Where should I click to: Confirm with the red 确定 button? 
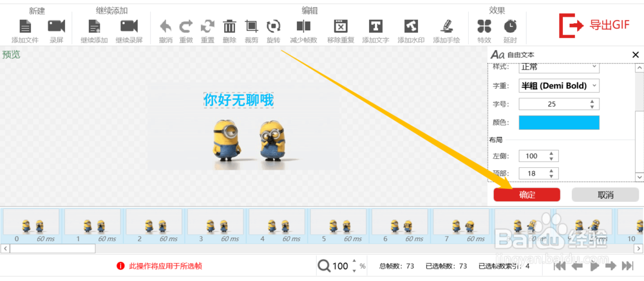527,195
